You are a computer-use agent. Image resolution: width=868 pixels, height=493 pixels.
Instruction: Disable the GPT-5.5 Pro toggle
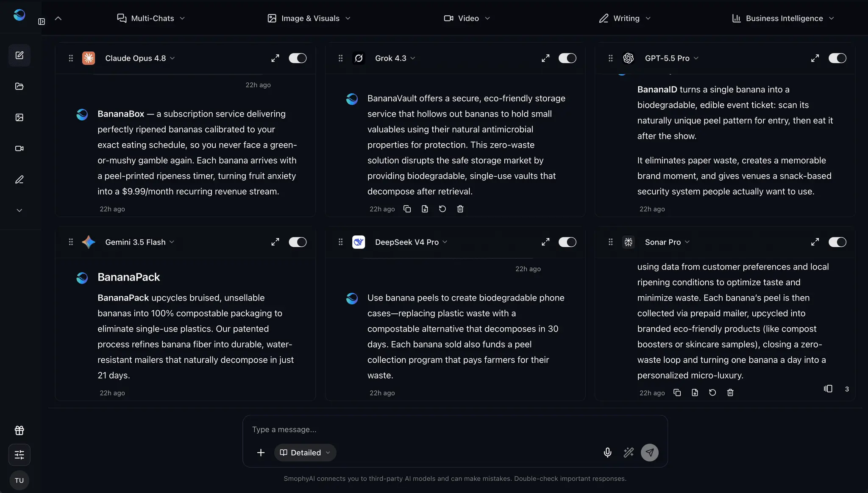[x=837, y=58]
